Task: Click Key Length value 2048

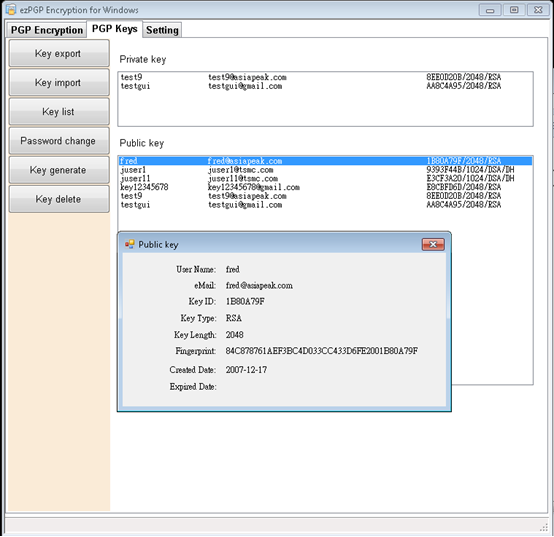Action: tap(235, 335)
